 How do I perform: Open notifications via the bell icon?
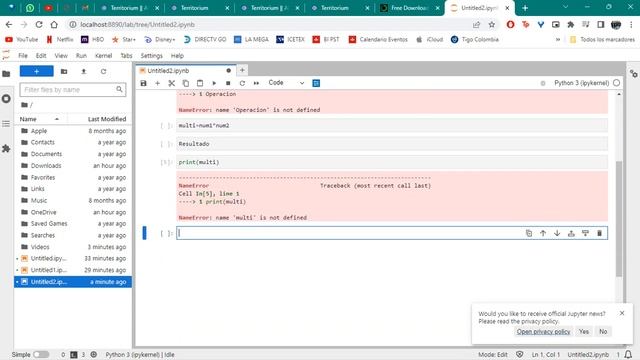pyautogui.click(x=629, y=354)
